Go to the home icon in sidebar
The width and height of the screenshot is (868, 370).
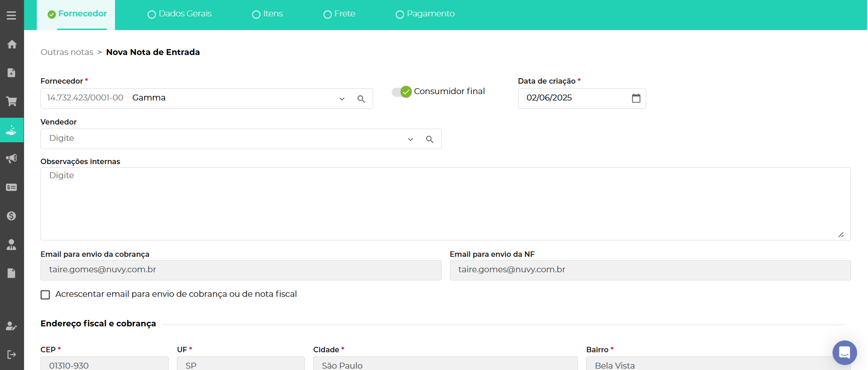click(x=12, y=44)
